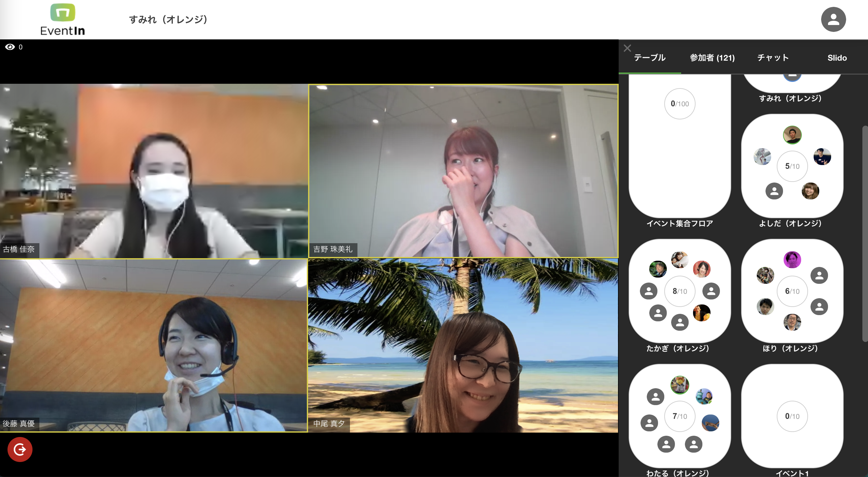
Task: Open the チャット tab
Action: click(773, 58)
